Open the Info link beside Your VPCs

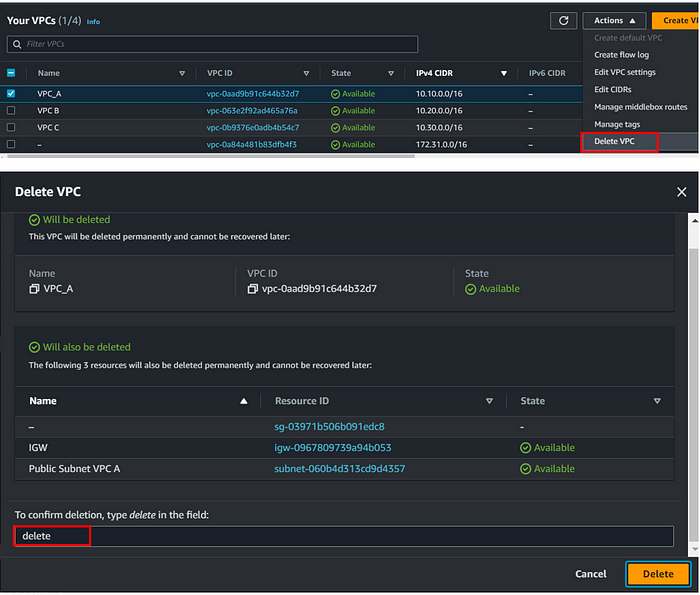click(x=93, y=22)
